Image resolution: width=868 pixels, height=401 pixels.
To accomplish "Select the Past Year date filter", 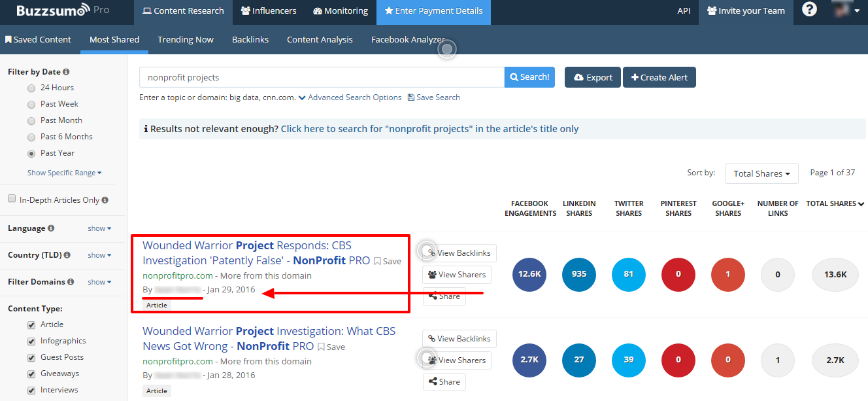I will [31, 153].
